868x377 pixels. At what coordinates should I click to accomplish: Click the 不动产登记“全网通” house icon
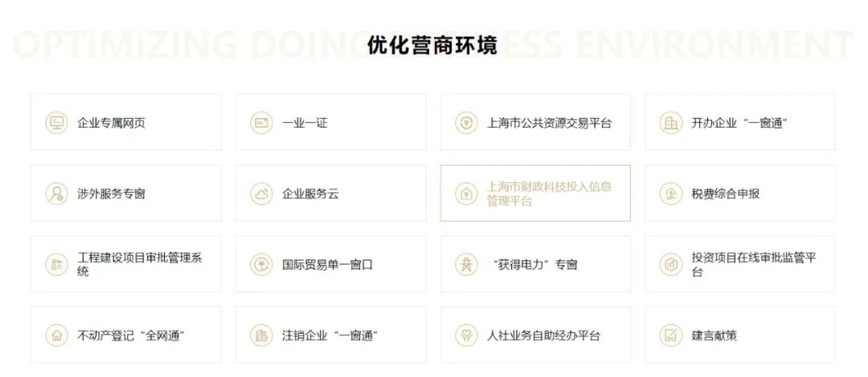tap(56, 335)
